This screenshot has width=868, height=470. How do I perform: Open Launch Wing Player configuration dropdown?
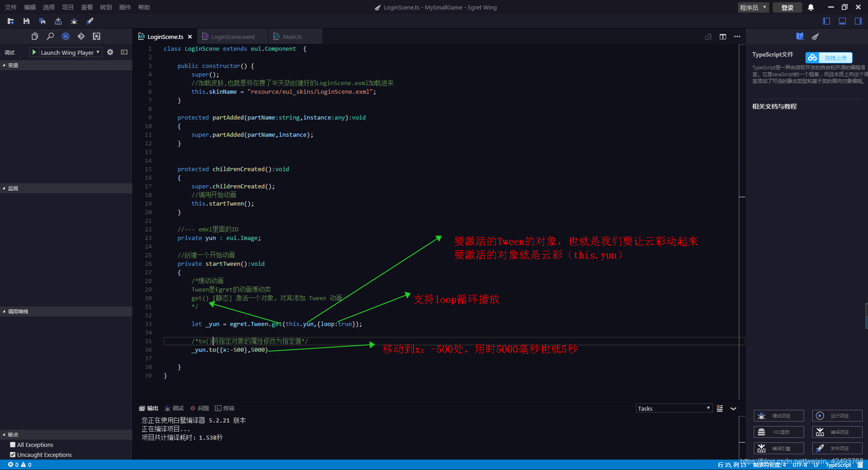click(70, 53)
